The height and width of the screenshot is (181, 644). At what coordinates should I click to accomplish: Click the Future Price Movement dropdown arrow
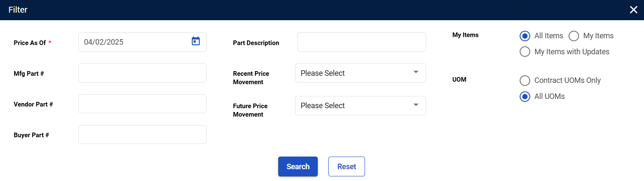[416, 105]
